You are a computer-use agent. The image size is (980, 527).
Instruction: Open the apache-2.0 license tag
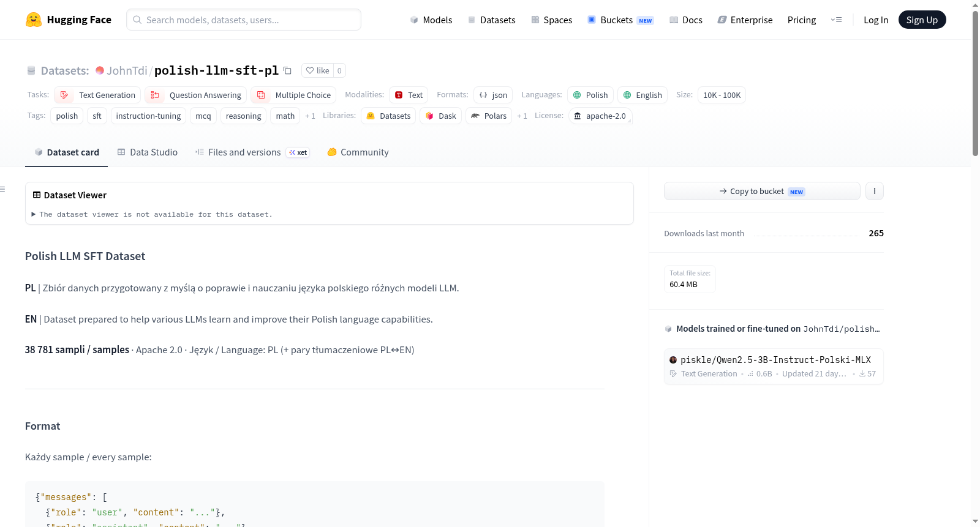click(x=600, y=116)
